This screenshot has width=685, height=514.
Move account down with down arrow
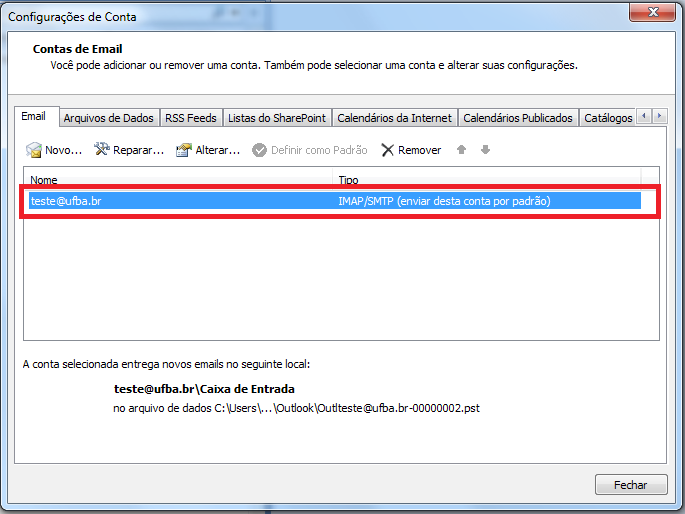pyautogui.click(x=485, y=150)
